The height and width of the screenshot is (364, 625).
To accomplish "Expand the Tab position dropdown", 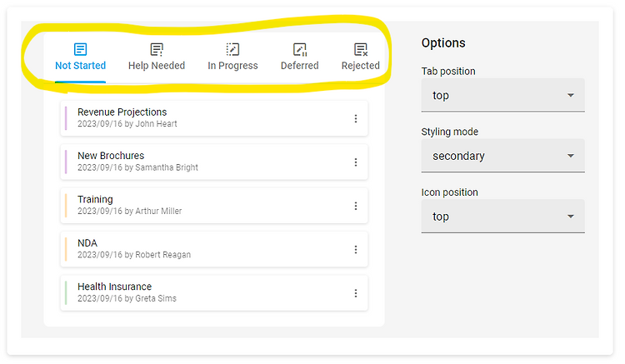I will pos(502,95).
